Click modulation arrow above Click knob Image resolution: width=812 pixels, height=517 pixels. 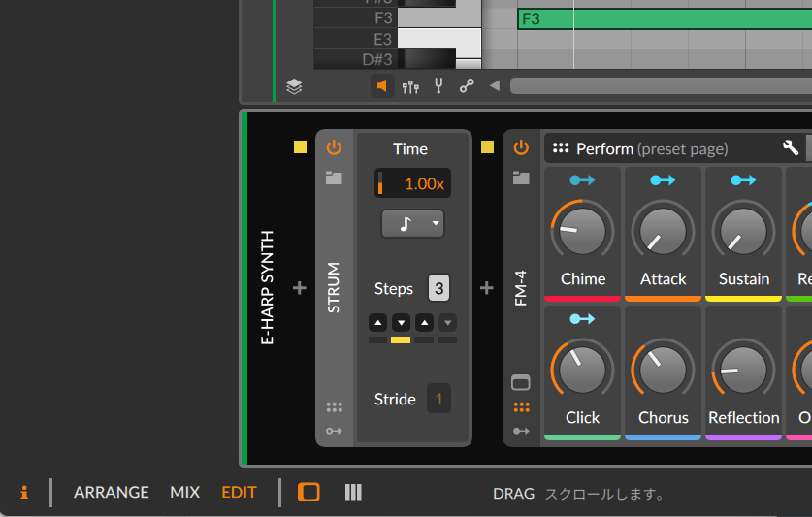583,319
